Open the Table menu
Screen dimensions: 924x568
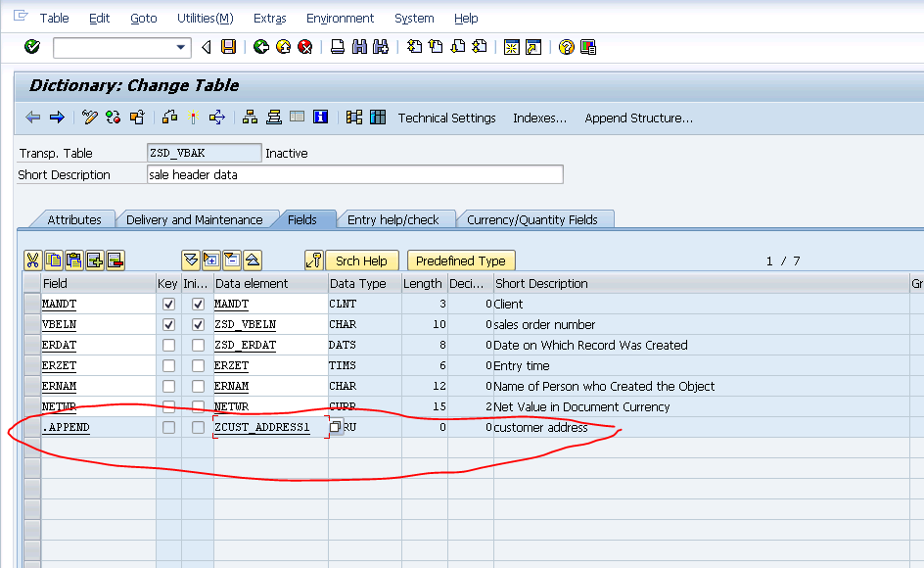click(x=54, y=18)
